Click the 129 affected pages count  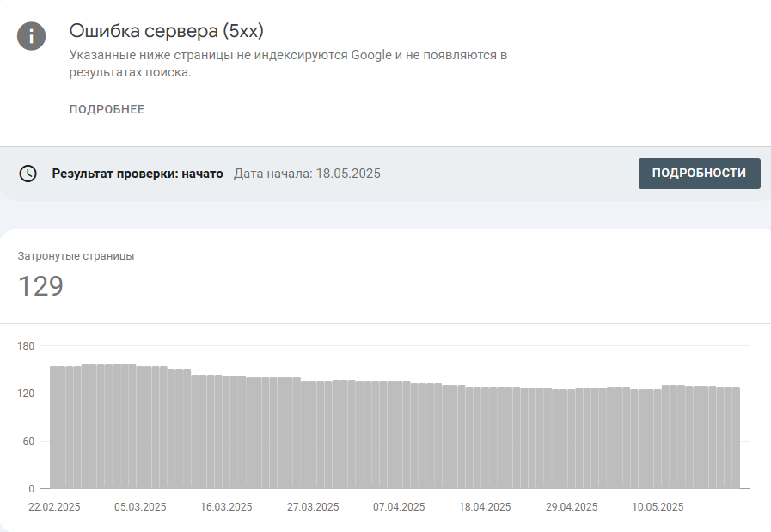(40, 286)
